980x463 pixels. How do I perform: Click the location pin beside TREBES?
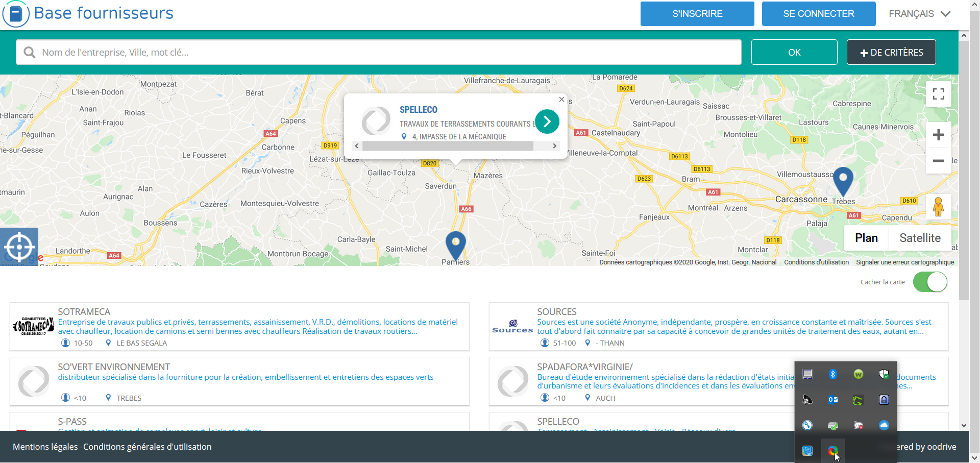pos(108,398)
